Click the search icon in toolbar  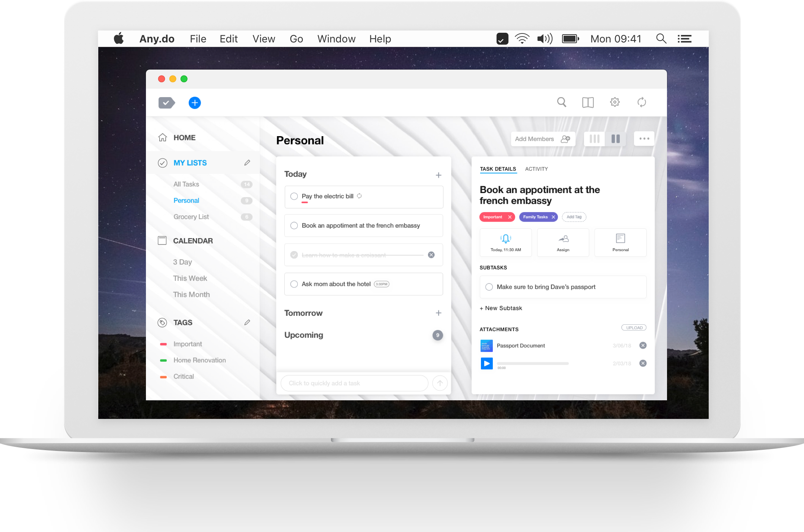coord(561,102)
